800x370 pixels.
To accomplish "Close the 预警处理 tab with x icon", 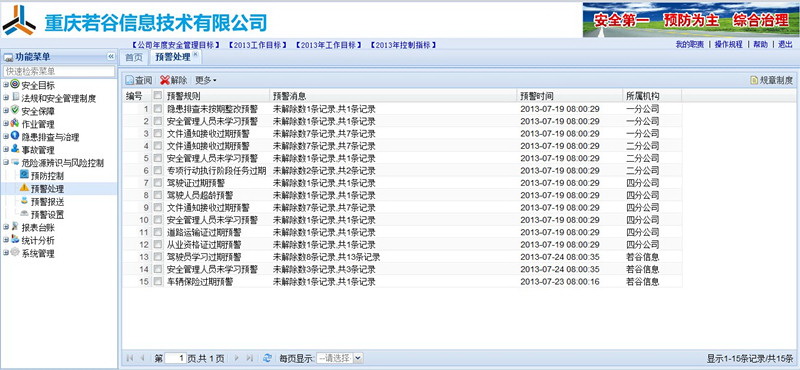I will point(195,54).
